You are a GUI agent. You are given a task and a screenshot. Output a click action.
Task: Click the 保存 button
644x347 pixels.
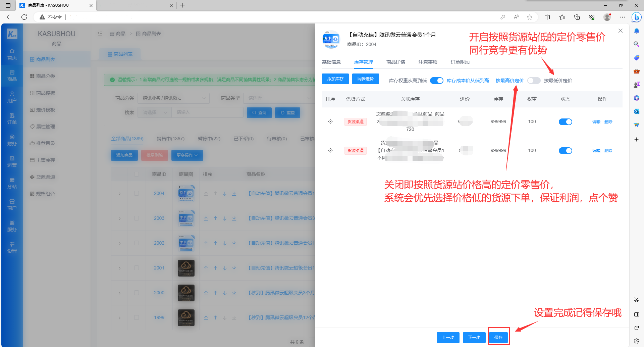498,338
